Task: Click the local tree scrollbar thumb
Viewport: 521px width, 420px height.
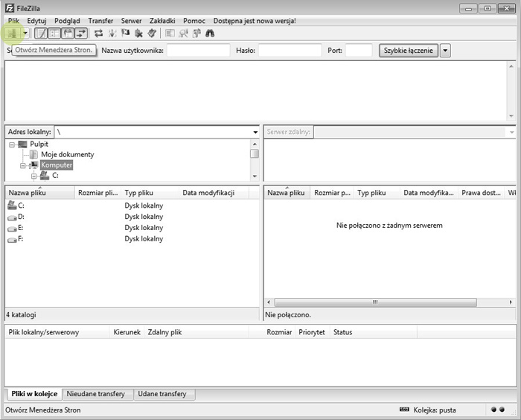Action: click(255, 153)
